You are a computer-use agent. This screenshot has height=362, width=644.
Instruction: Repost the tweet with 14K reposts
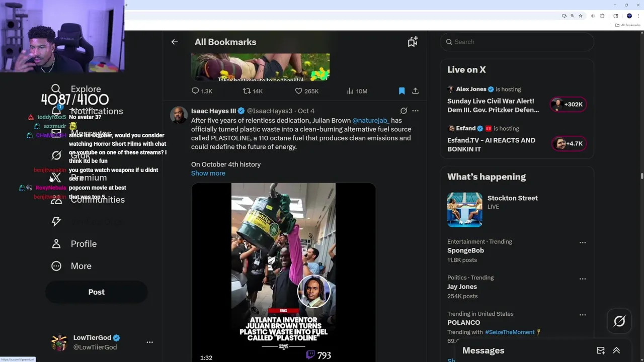click(x=253, y=91)
